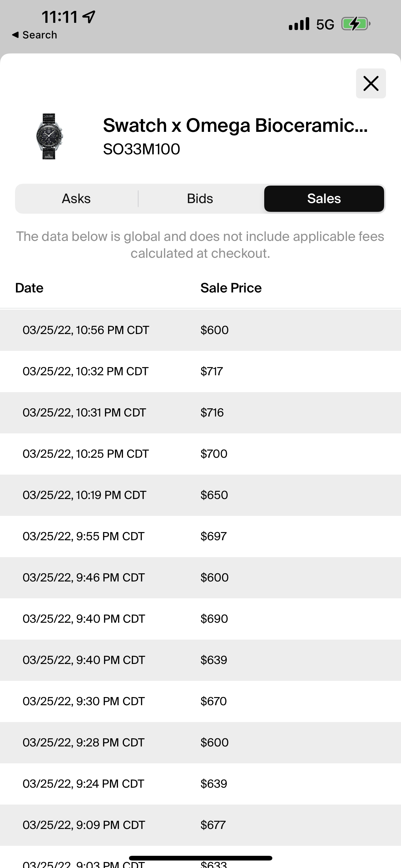
Task: Switch to the Bids tab
Action: click(200, 198)
